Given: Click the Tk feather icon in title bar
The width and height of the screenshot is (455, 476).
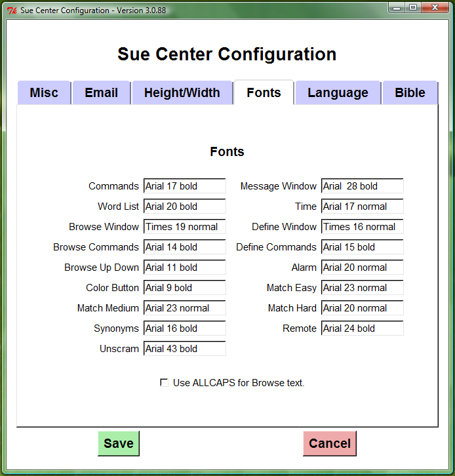Looking at the screenshot, I should click(11, 10).
